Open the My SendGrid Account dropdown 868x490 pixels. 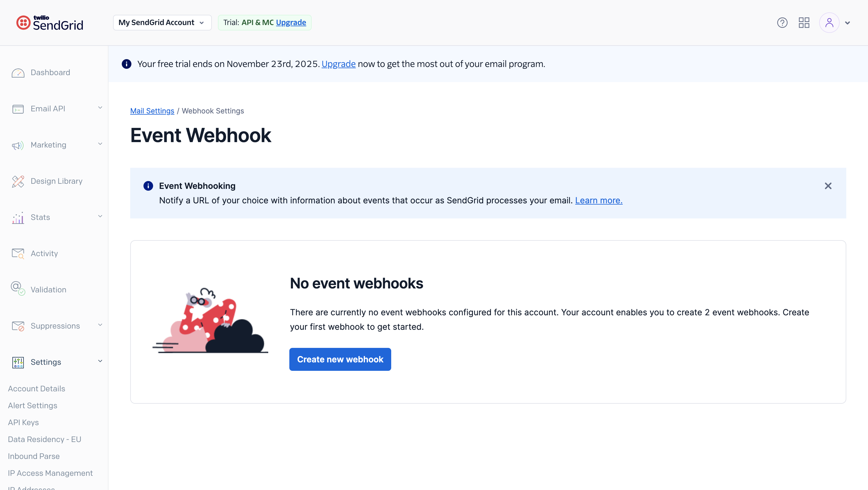[x=162, y=22]
